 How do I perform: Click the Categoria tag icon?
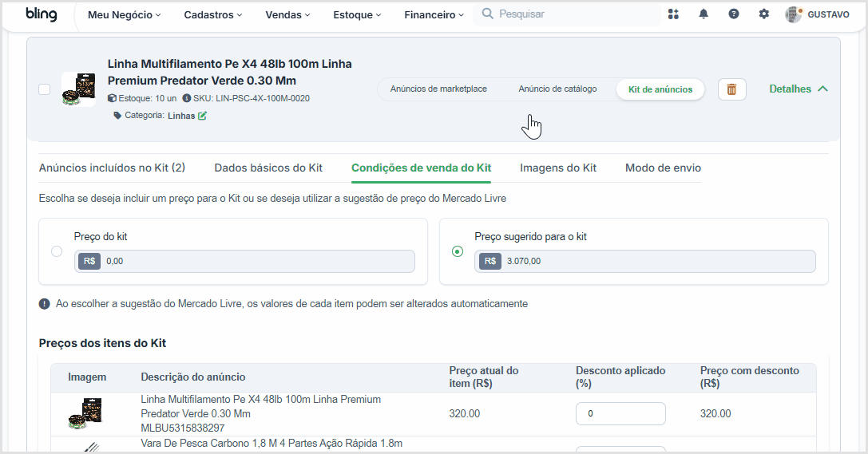(117, 116)
